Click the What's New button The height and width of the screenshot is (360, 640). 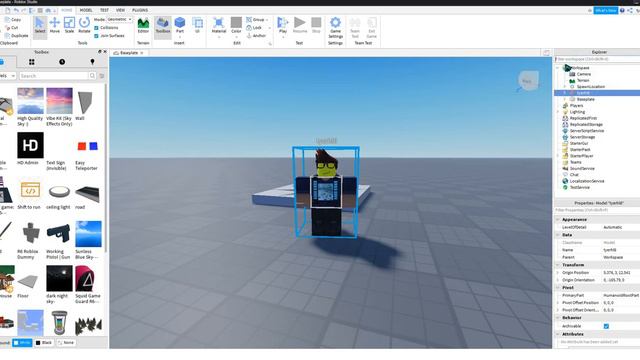(x=606, y=10)
